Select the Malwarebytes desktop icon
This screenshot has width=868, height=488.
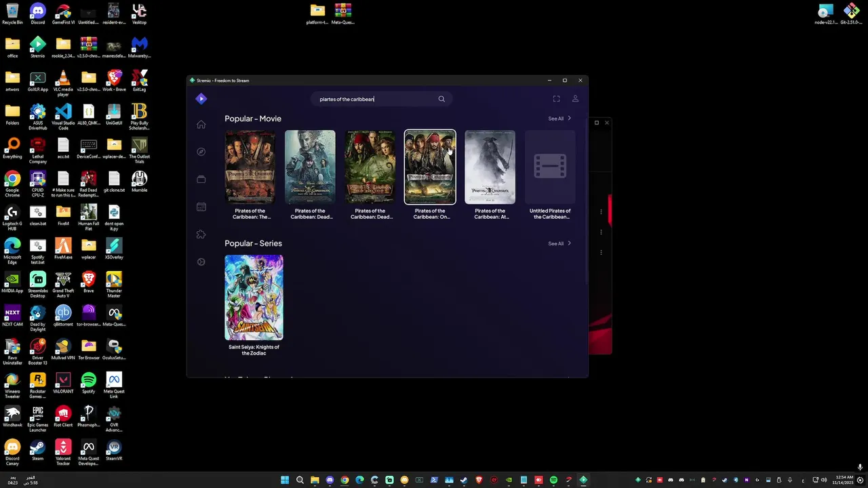139,47
